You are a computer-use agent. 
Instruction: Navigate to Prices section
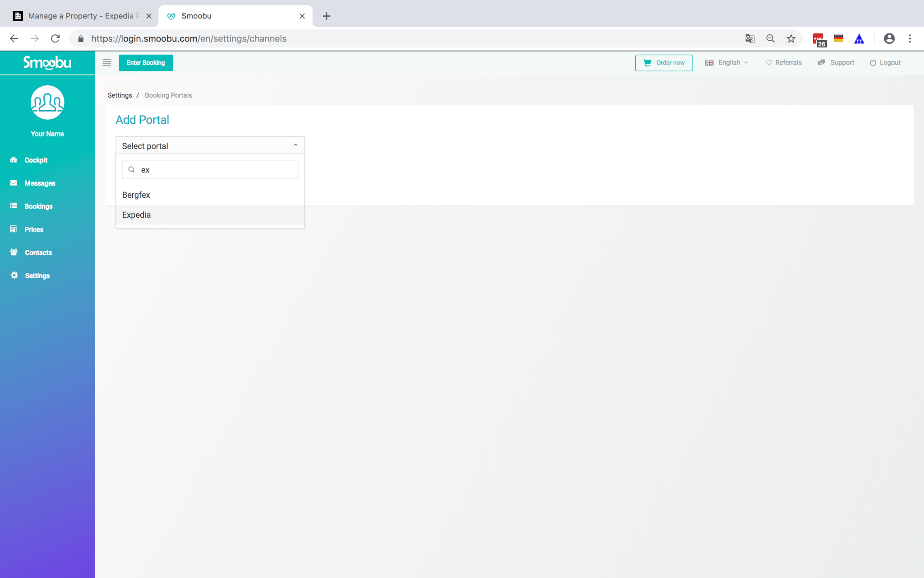(34, 229)
